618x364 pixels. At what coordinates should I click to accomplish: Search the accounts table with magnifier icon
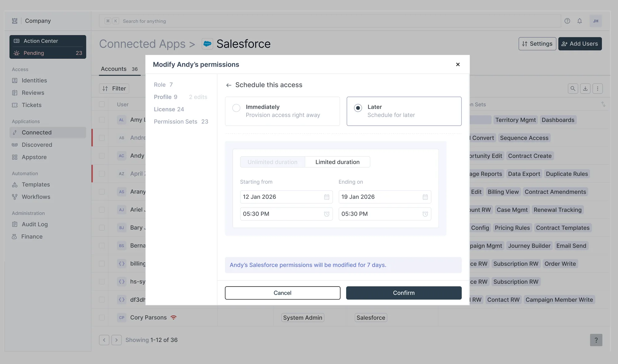(x=573, y=89)
